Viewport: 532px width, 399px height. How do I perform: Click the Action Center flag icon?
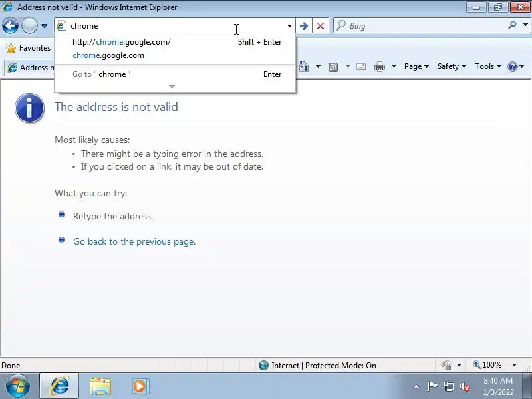[x=432, y=386]
